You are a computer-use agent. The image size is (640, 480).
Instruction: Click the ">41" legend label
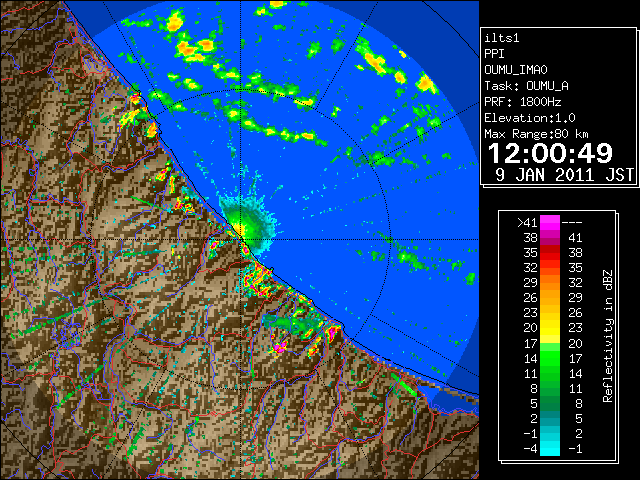coord(527,223)
